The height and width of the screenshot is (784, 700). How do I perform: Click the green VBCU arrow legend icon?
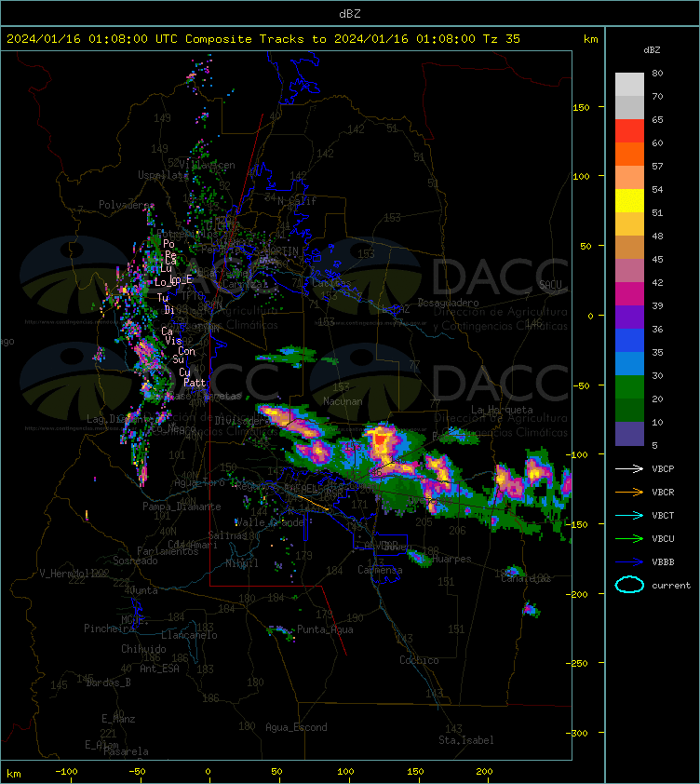[x=629, y=538]
